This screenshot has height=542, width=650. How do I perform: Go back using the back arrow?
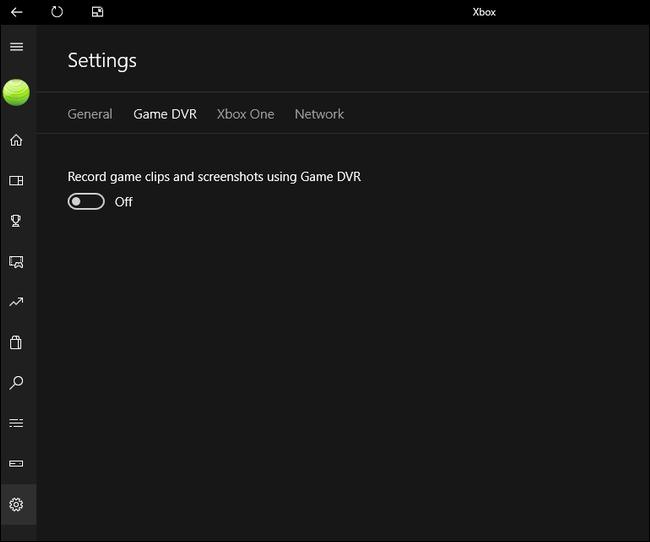pos(17,12)
